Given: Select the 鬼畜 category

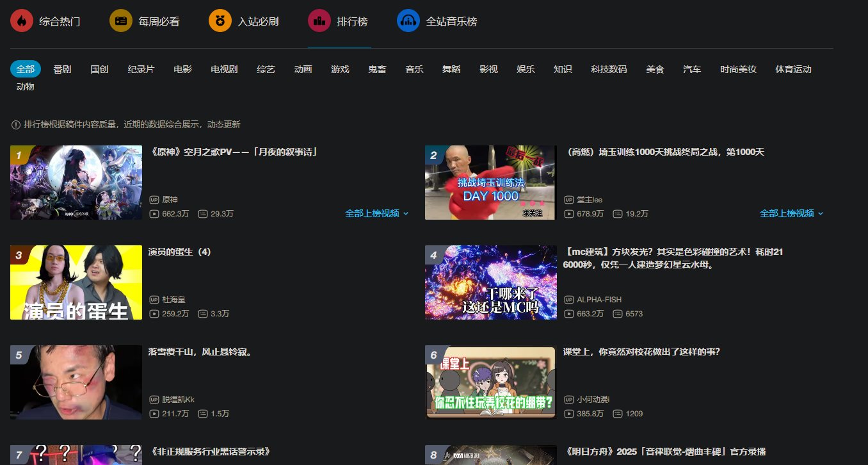Looking at the screenshot, I should coord(378,69).
